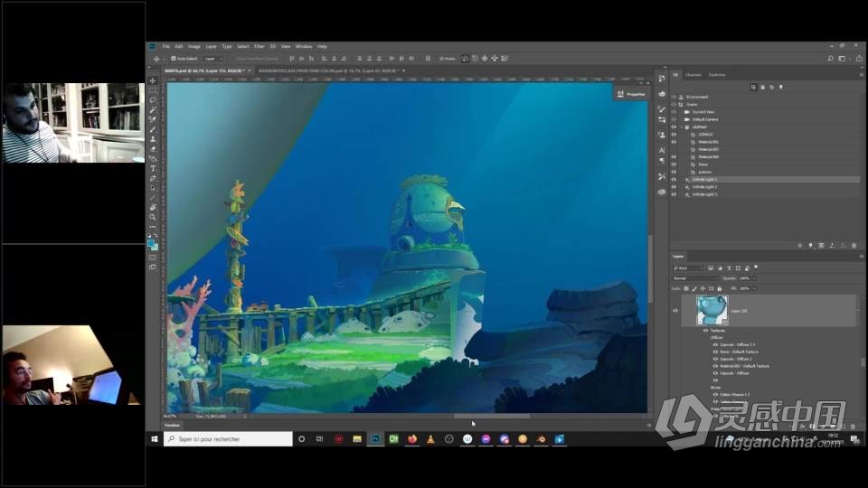The height and width of the screenshot is (488, 868).
Task: Filter 3D panel by meshes
Action: [763, 88]
